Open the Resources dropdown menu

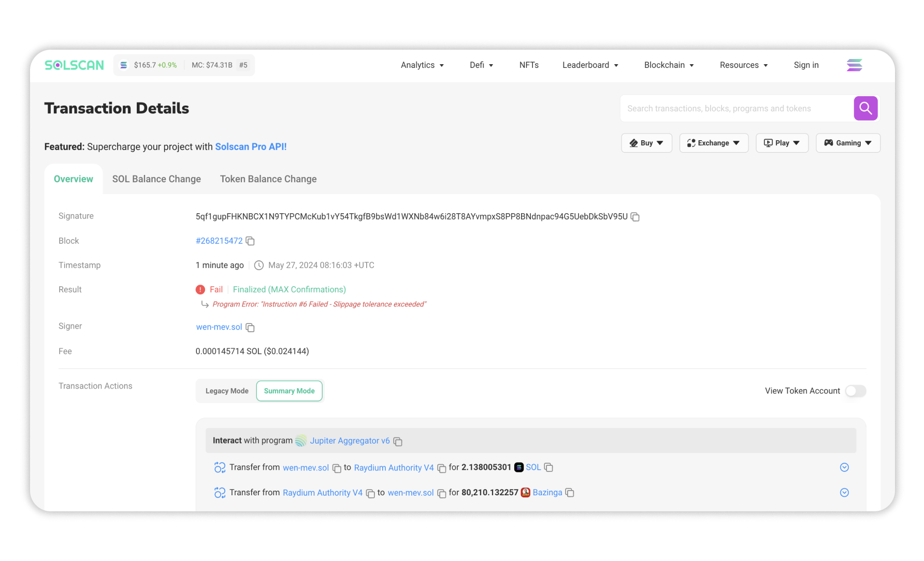(x=744, y=65)
